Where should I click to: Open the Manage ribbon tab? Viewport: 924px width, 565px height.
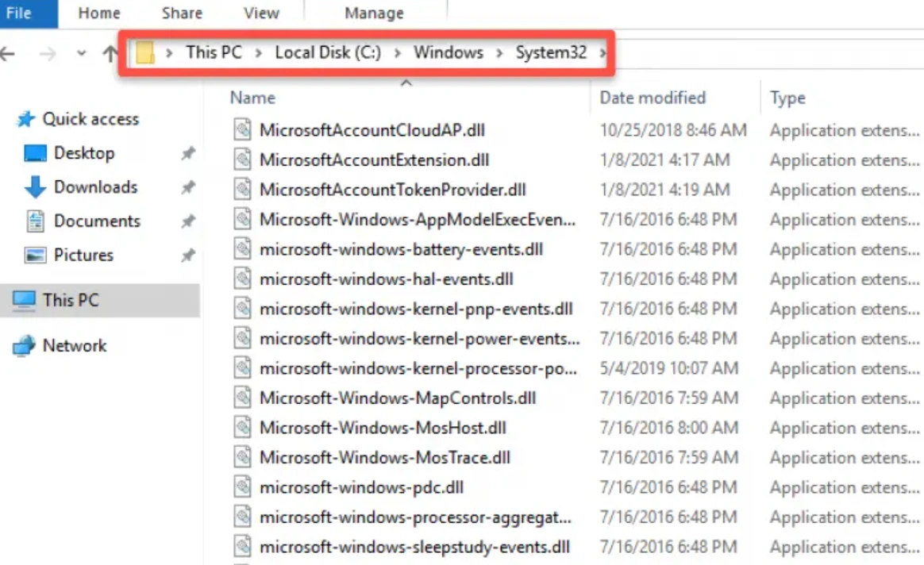click(374, 13)
